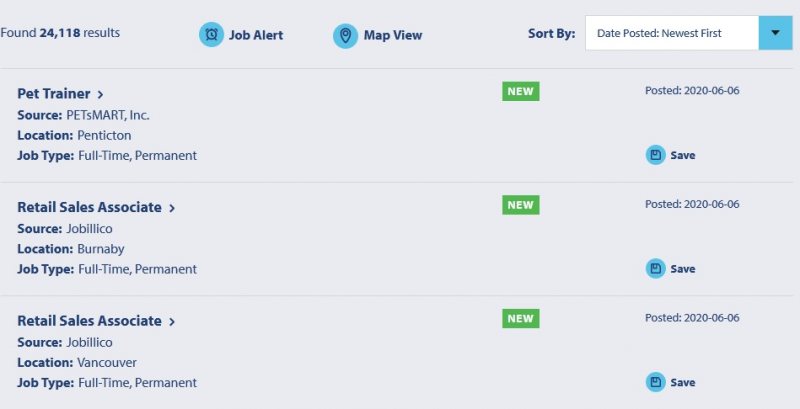Click the NEW badge on Vancouver listing
800x409 pixels.
[520, 319]
